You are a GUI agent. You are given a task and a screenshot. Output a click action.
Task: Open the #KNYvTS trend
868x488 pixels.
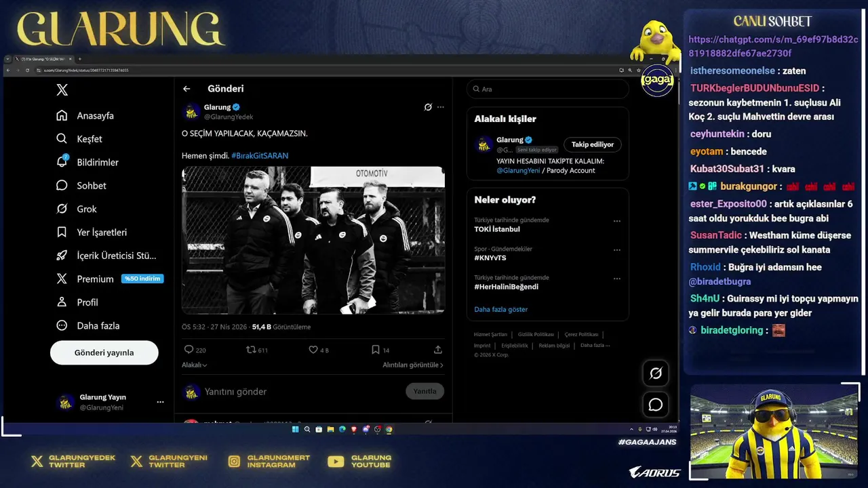[490, 258]
